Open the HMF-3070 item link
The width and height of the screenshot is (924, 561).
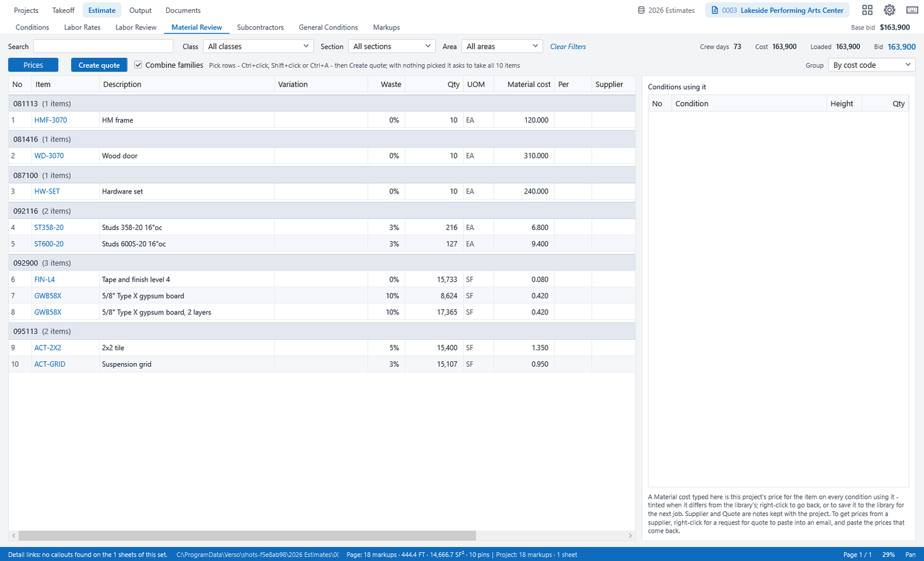pos(51,120)
